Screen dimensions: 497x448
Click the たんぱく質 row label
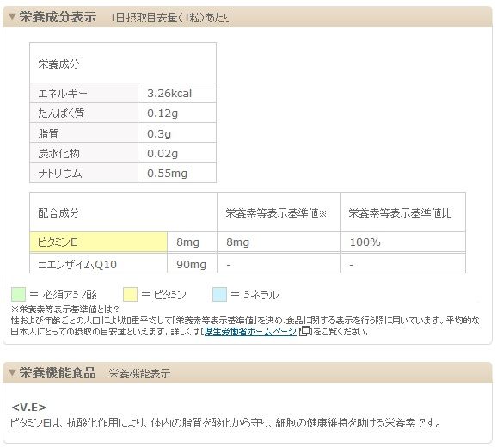(x=61, y=114)
